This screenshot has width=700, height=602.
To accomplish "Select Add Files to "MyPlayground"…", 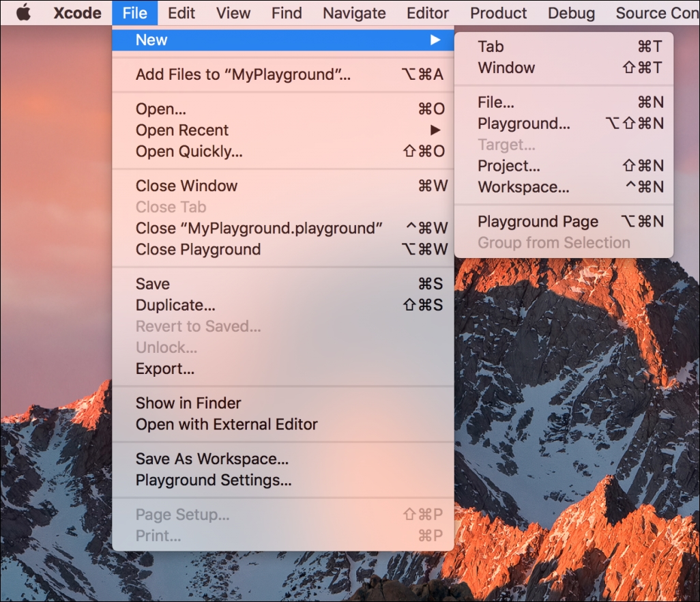I will pos(283,74).
